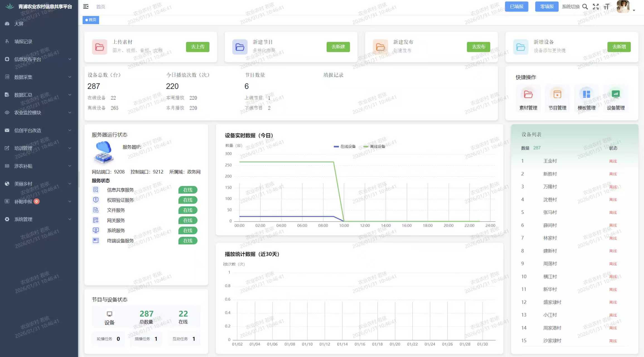Click the 已填报 button
Image resolution: width=644 pixels, height=357 pixels.
coord(517,6)
